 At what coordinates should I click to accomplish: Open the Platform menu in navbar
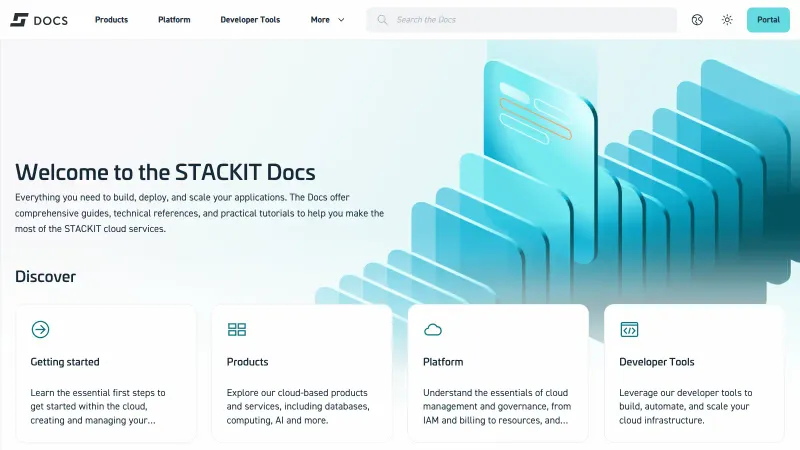tap(174, 20)
